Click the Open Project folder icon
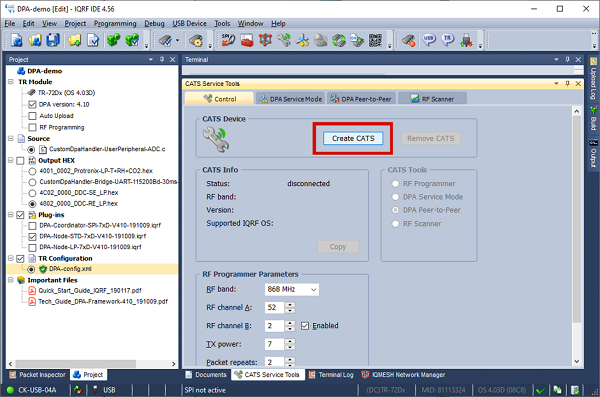Image resolution: width=600 pixels, height=397 pixels. (35, 40)
